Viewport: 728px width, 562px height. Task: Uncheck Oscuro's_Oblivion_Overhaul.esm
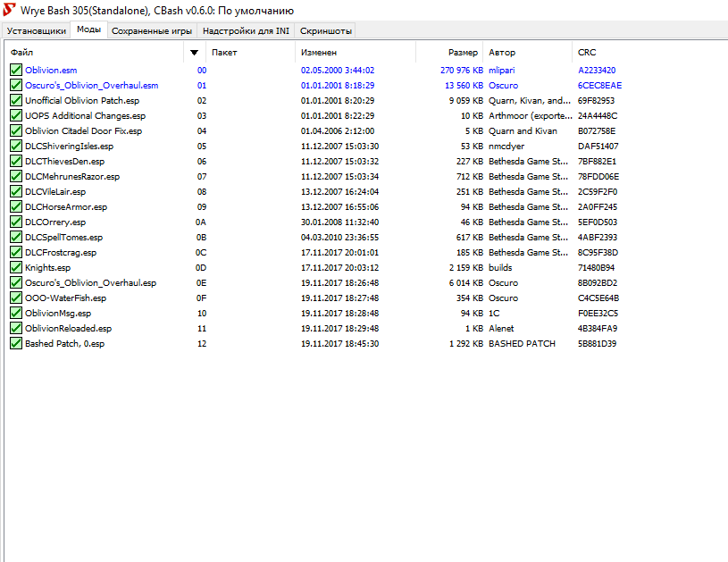[x=16, y=85]
